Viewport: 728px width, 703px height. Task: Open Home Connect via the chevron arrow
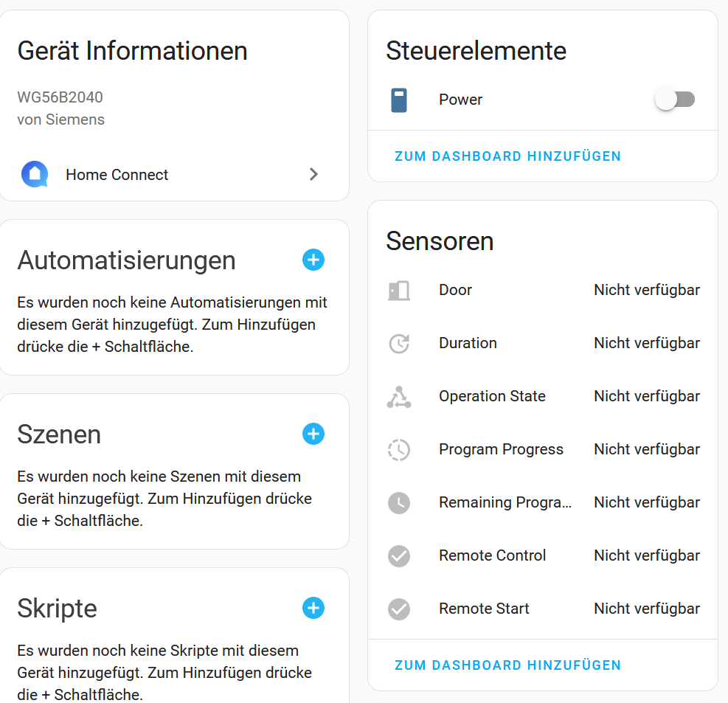(313, 174)
